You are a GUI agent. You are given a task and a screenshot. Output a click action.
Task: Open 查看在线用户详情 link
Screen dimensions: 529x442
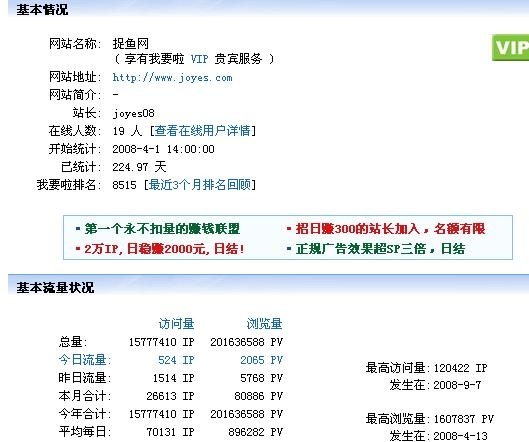(202, 131)
